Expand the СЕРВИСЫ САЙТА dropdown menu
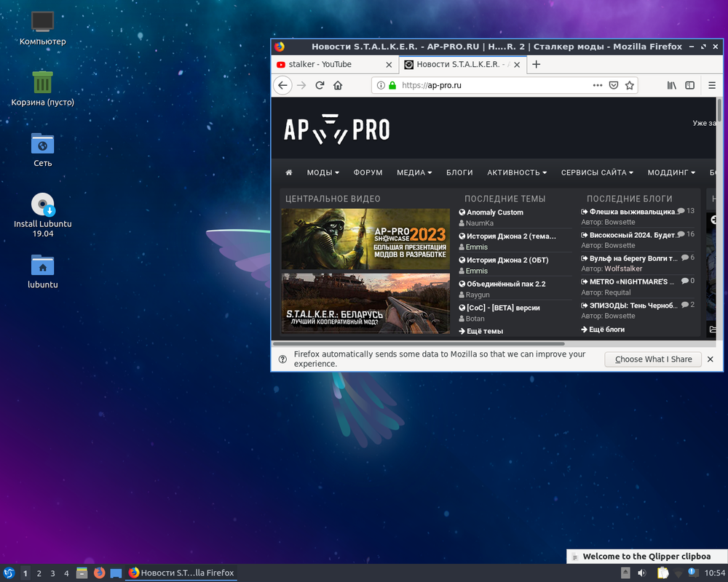Screen dimensions: 728x582 coord(597,172)
